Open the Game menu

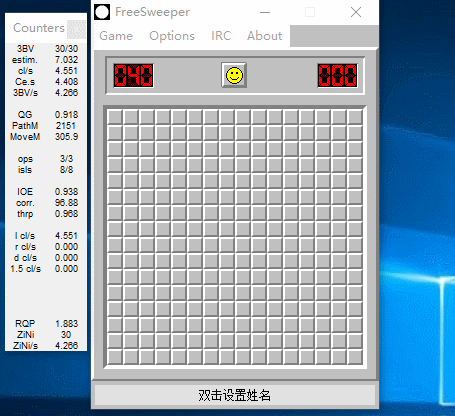[x=116, y=36]
